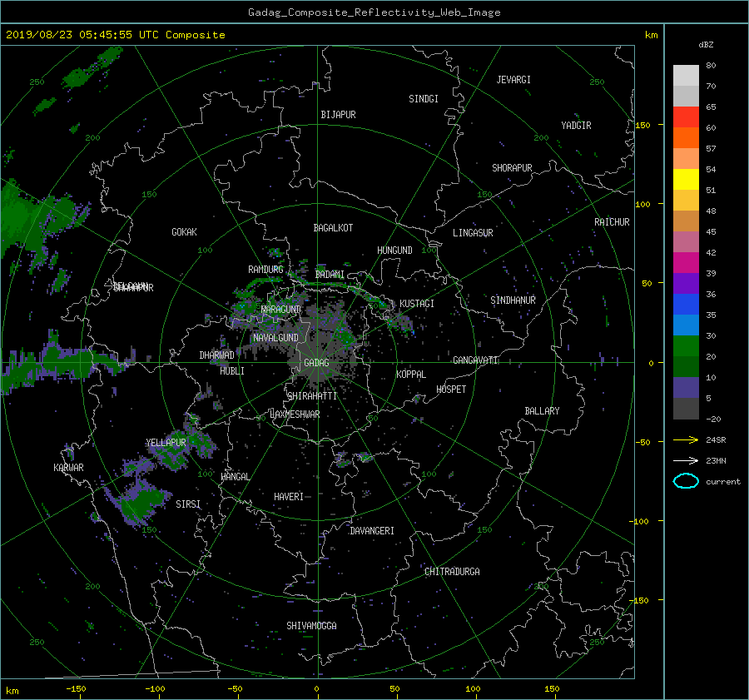This screenshot has width=749, height=700.
Task: Click the GADAG radar center label
Action: [x=316, y=363]
